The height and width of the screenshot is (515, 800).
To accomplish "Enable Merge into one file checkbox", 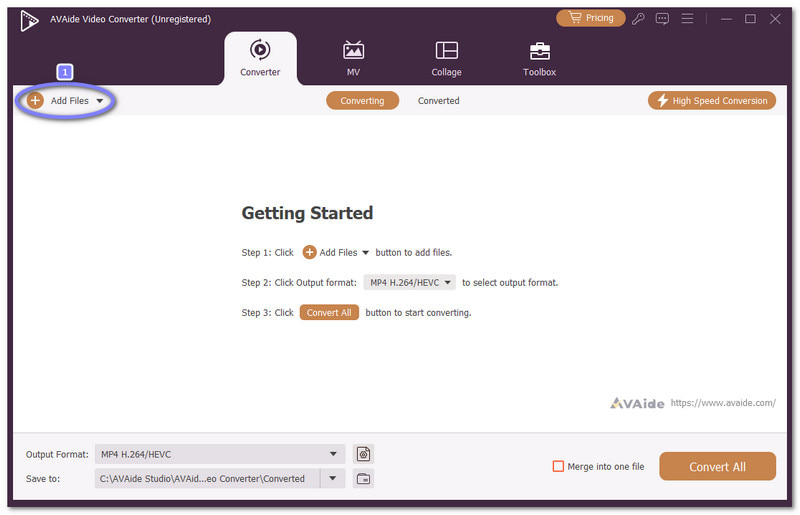I will [x=558, y=466].
